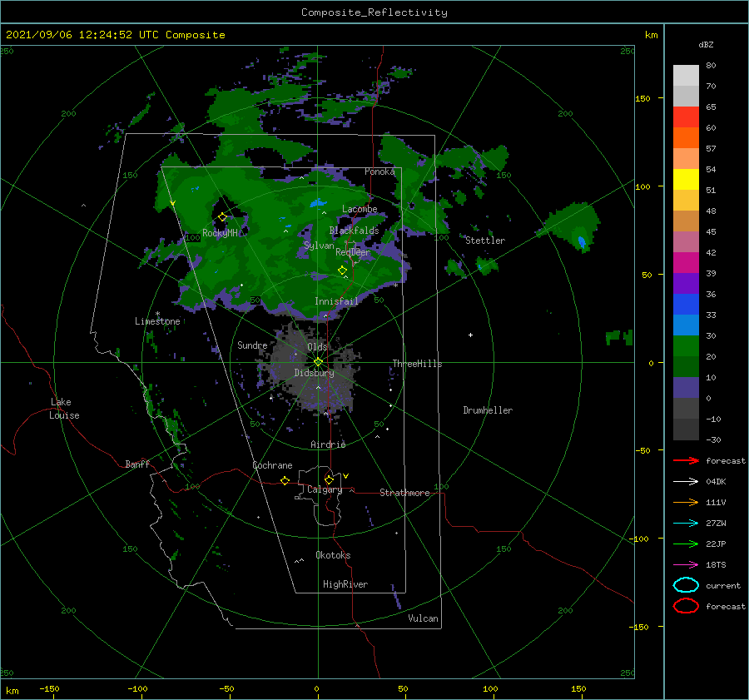
Task: Click the Cochrane city label
Action: 272,465
